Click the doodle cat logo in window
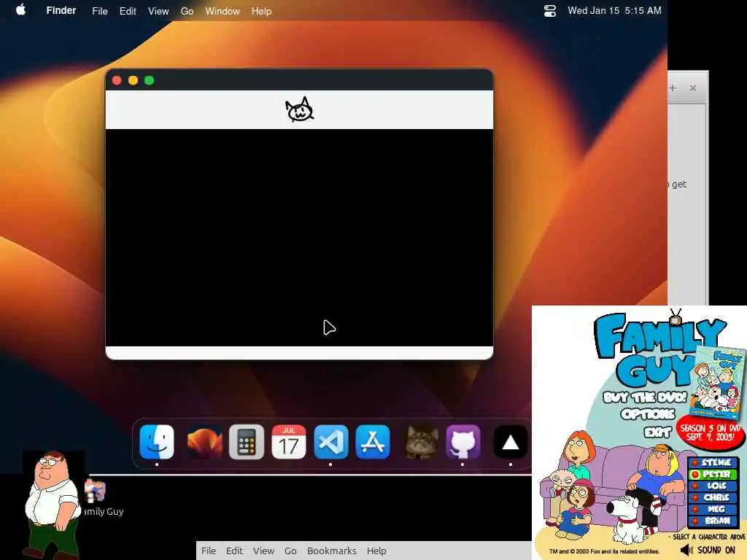747x560 pixels. point(299,109)
